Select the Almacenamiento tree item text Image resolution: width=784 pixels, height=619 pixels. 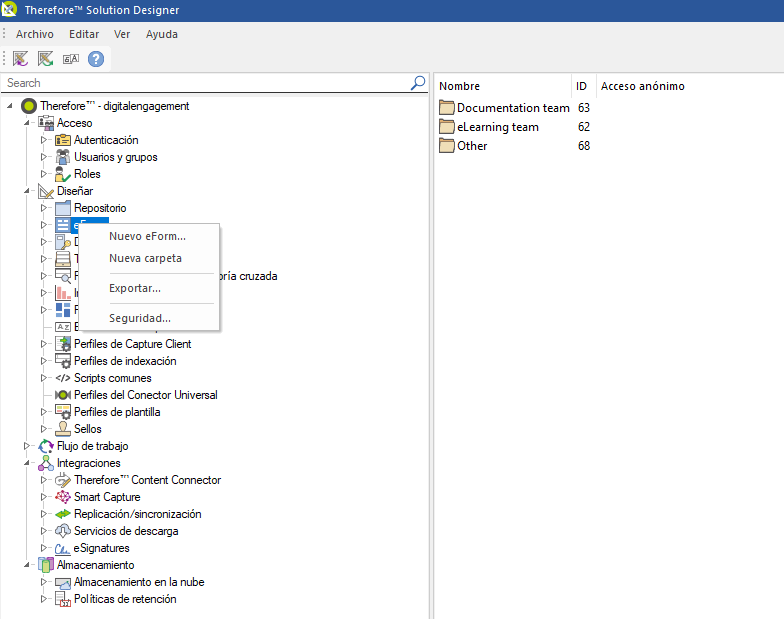tap(96, 565)
